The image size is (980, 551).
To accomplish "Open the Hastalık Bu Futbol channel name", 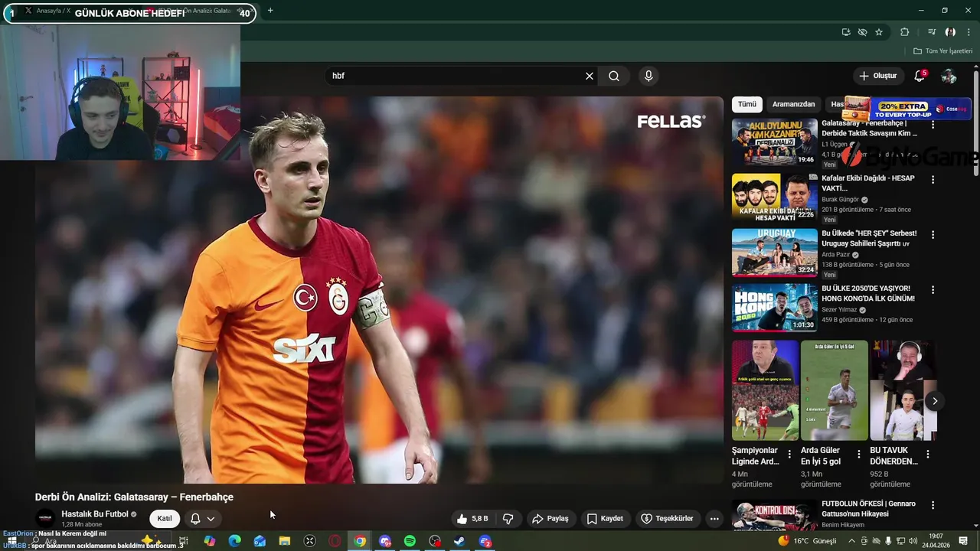I will click(95, 514).
